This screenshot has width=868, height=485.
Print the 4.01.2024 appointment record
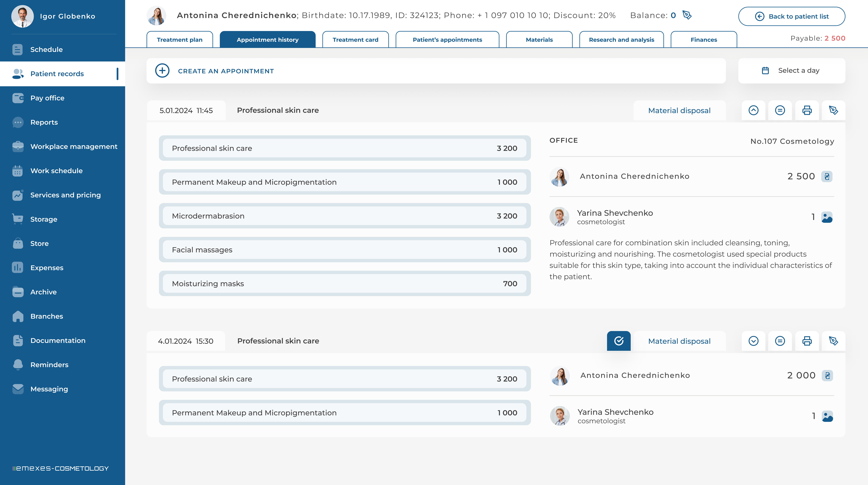tap(807, 341)
